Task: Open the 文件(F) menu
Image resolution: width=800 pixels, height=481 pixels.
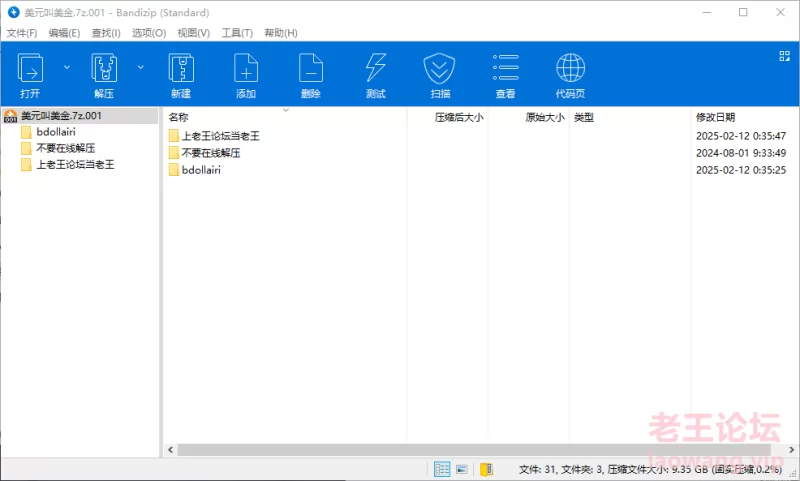Action: point(21,33)
